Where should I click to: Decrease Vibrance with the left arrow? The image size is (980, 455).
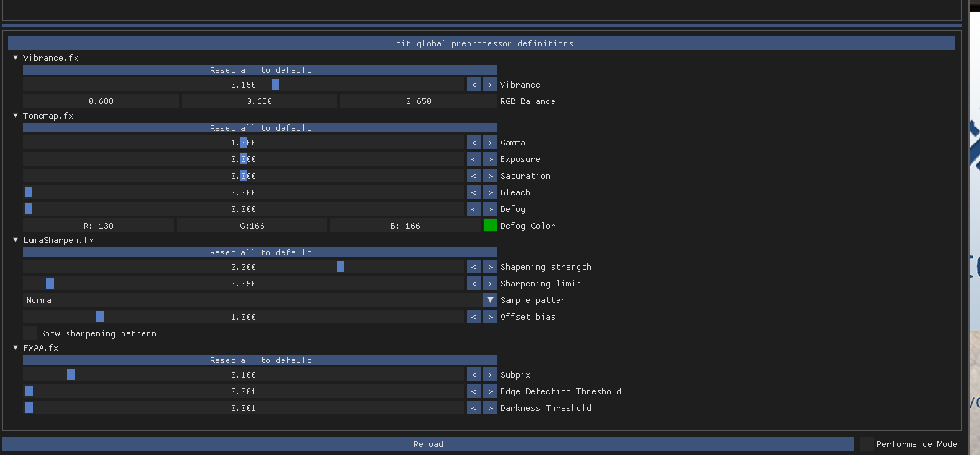click(473, 85)
